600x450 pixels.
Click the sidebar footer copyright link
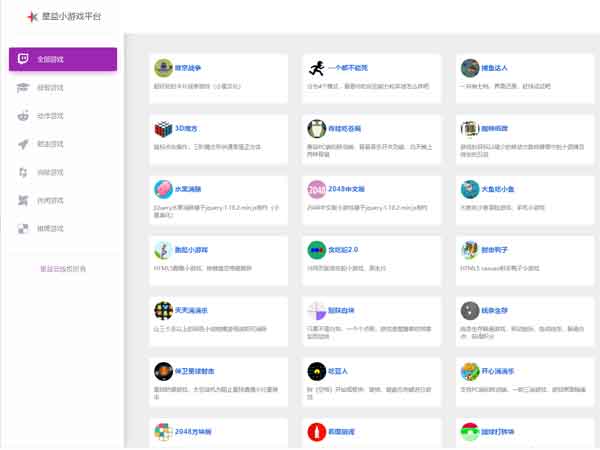click(x=62, y=268)
